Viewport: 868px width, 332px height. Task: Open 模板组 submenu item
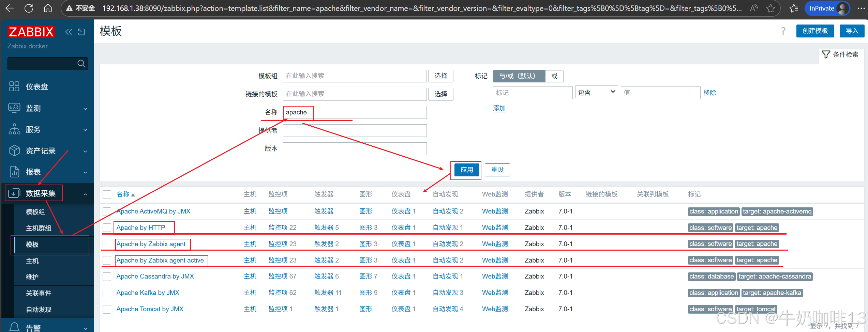35,212
